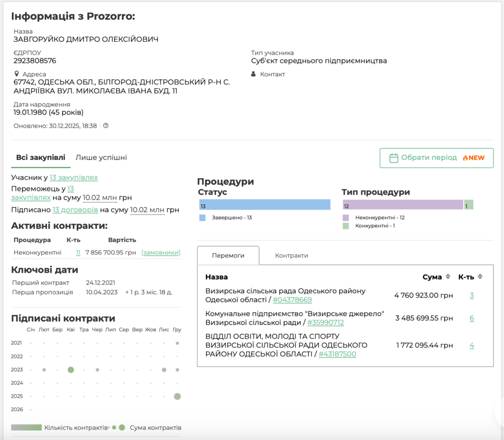504x440 pixels.
Task: Open customer code #04378669 link
Action: pyautogui.click(x=292, y=300)
